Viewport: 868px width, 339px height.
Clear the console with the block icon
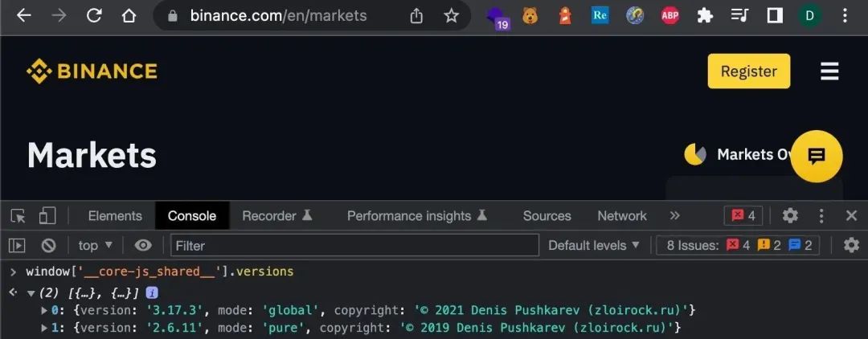click(48, 245)
